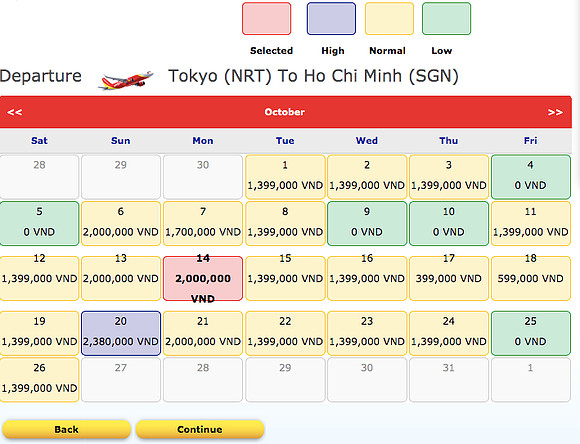
Task: Click the Back button
Action: coord(67,429)
